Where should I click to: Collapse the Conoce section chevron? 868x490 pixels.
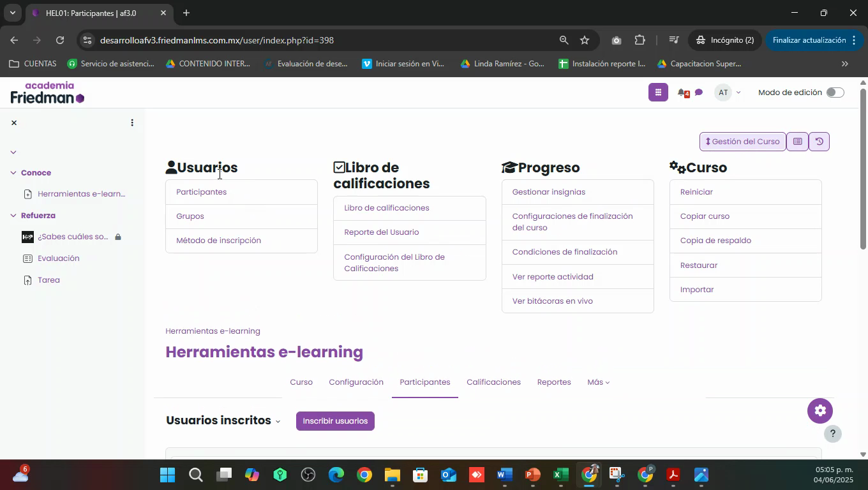tap(13, 173)
